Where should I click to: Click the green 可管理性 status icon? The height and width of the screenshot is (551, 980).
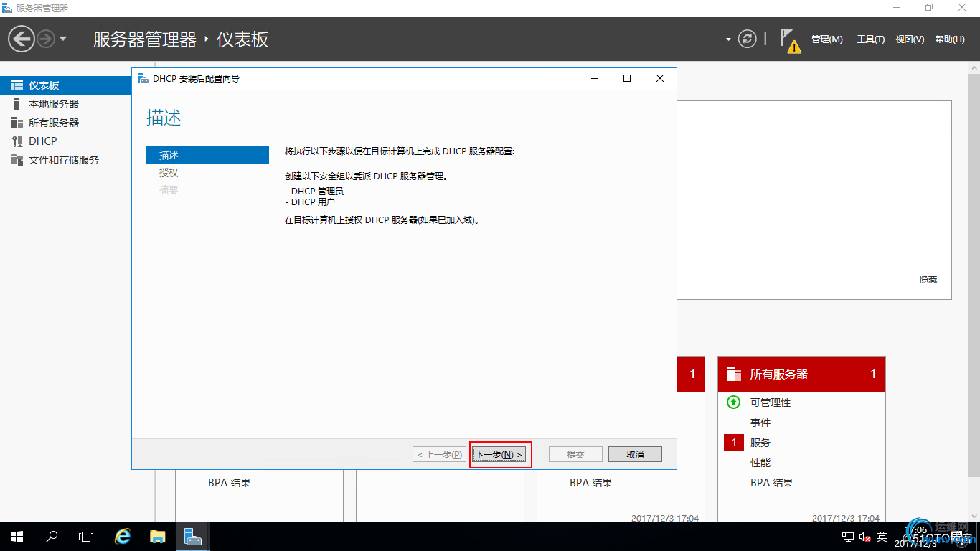click(733, 402)
